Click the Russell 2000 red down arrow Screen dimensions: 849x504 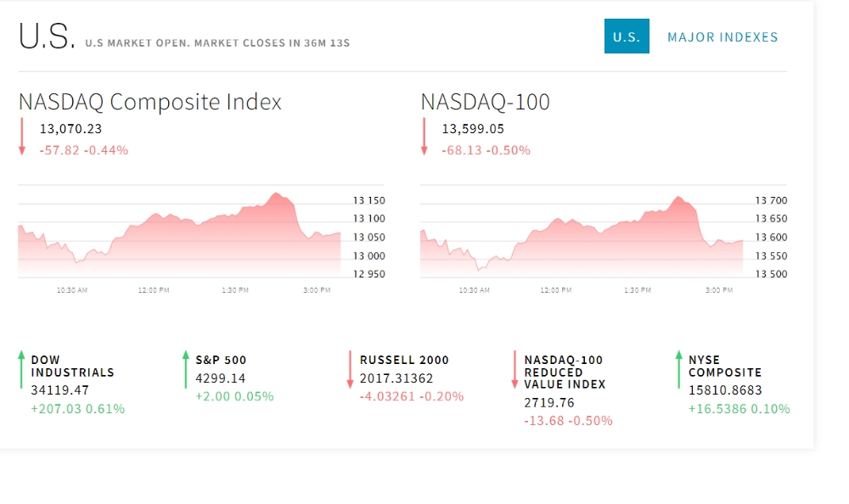(350, 370)
